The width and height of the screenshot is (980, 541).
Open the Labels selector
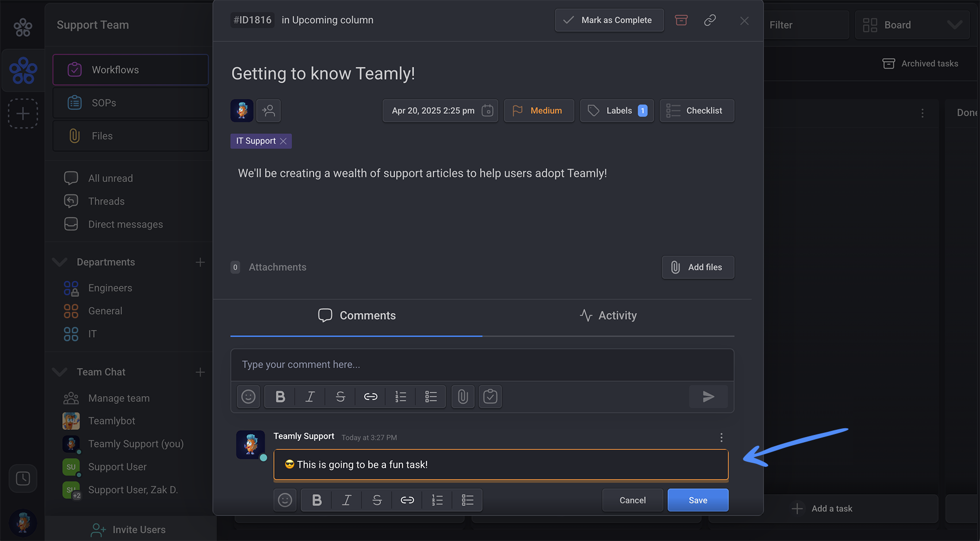(x=617, y=111)
